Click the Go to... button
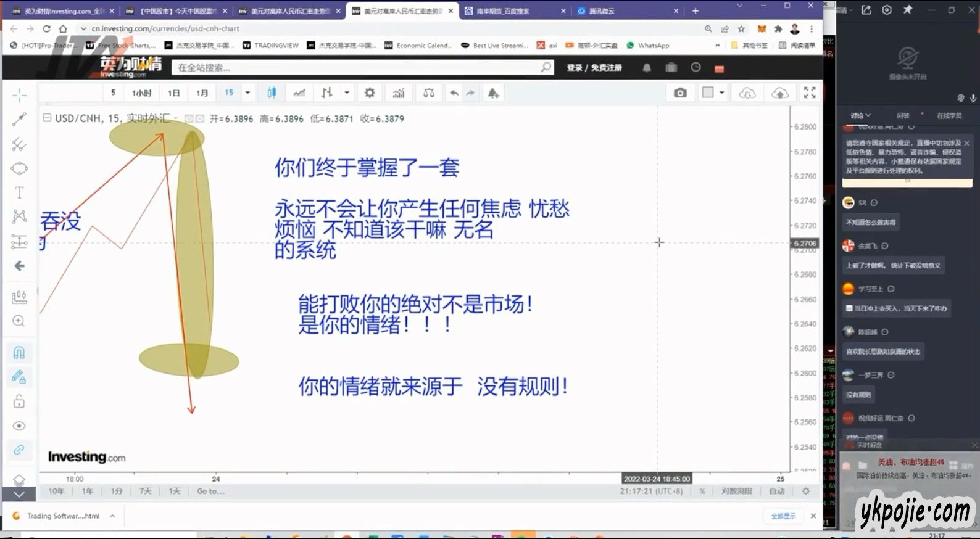 point(210,492)
